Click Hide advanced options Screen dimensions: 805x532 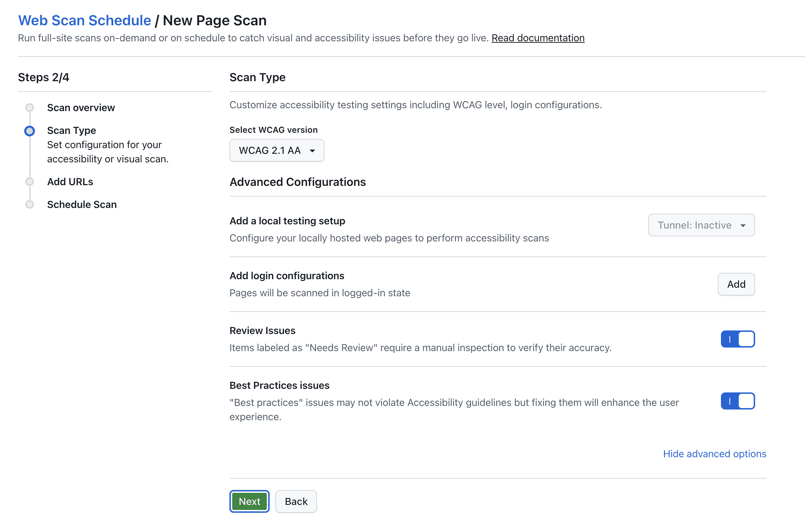pos(715,454)
